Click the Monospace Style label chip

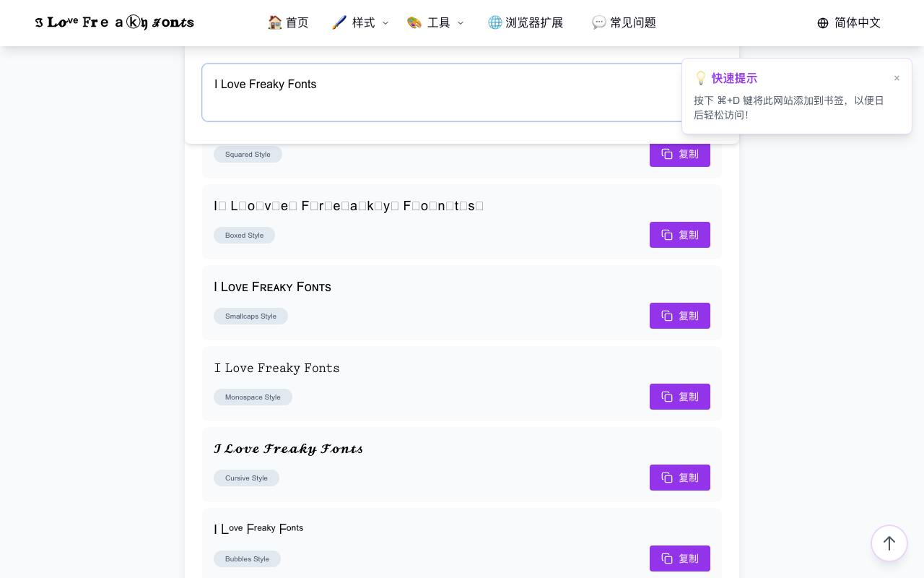click(x=253, y=397)
